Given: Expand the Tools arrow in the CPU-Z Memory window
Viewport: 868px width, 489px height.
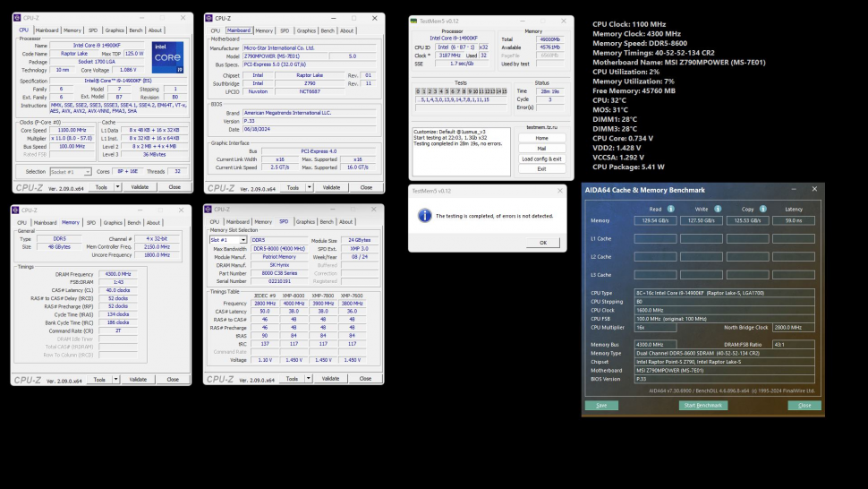Looking at the screenshot, I should pyautogui.click(x=115, y=379).
